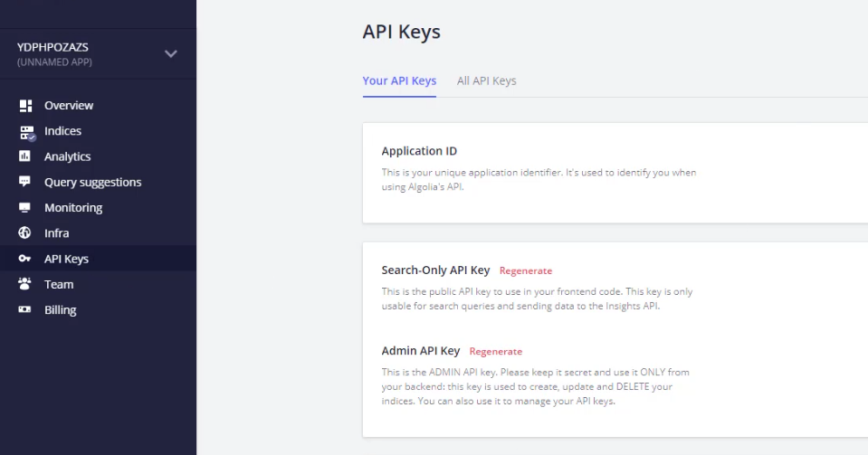The width and height of the screenshot is (868, 455).
Task: Open the Overview dashboard icon
Action: click(x=25, y=105)
